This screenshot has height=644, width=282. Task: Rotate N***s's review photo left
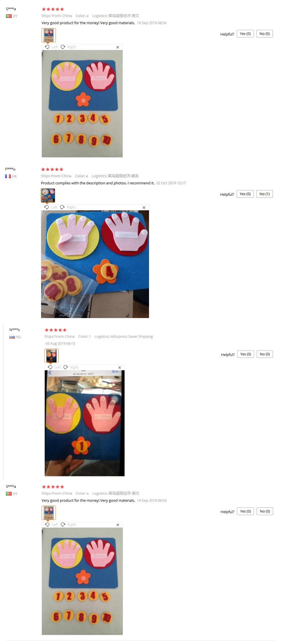[x=54, y=367]
